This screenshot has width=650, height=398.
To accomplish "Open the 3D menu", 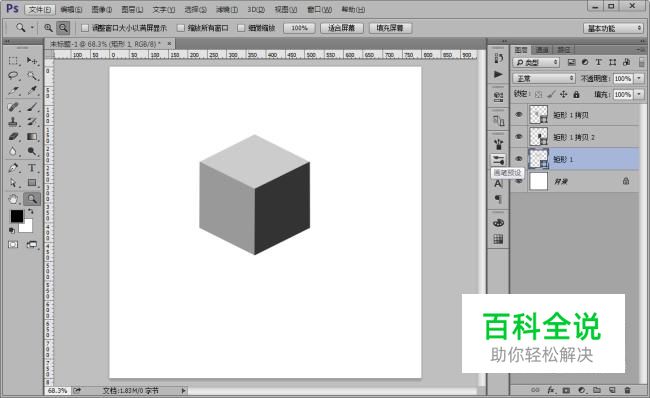I will (256, 9).
